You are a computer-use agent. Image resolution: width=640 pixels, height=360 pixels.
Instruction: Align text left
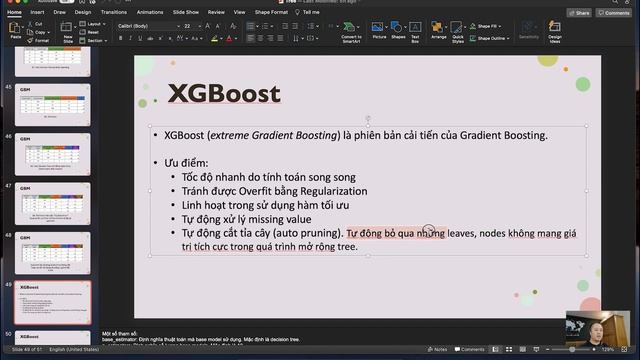click(x=250, y=38)
